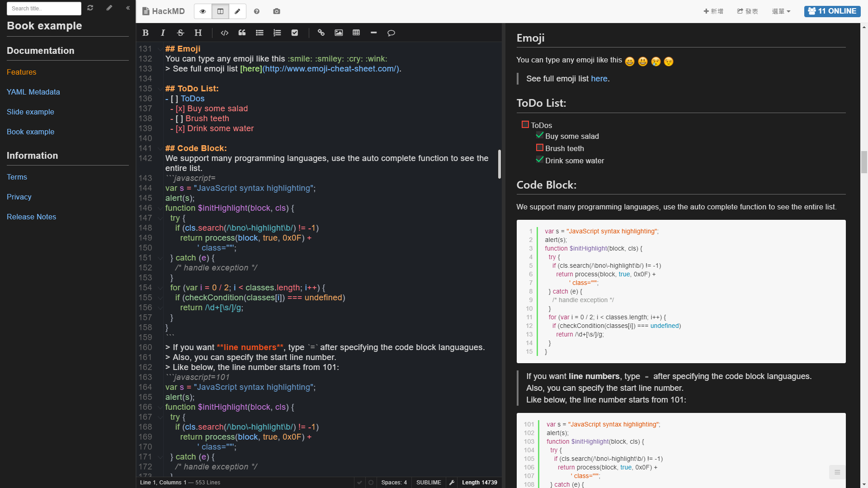The image size is (868, 488).
Task: Click the emoji cheat sheet URL in editor
Action: click(330, 69)
